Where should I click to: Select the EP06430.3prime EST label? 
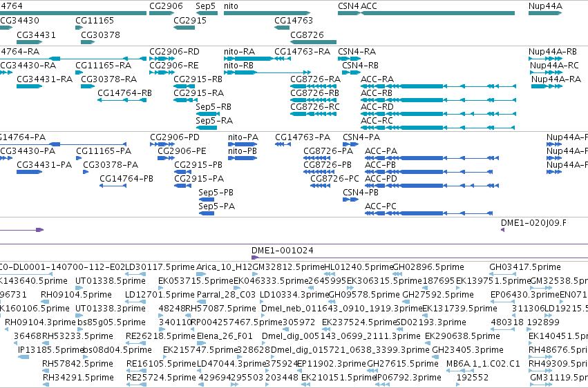pos(525,295)
